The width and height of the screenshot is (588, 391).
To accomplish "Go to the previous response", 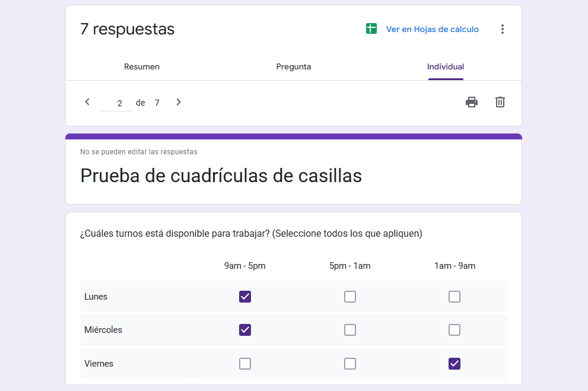I will click(x=87, y=102).
